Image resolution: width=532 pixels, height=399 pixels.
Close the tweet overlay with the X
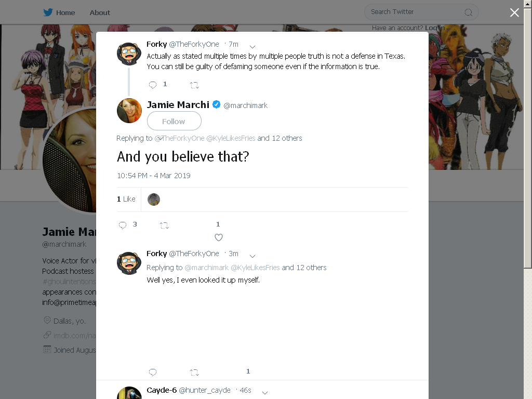(514, 12)
